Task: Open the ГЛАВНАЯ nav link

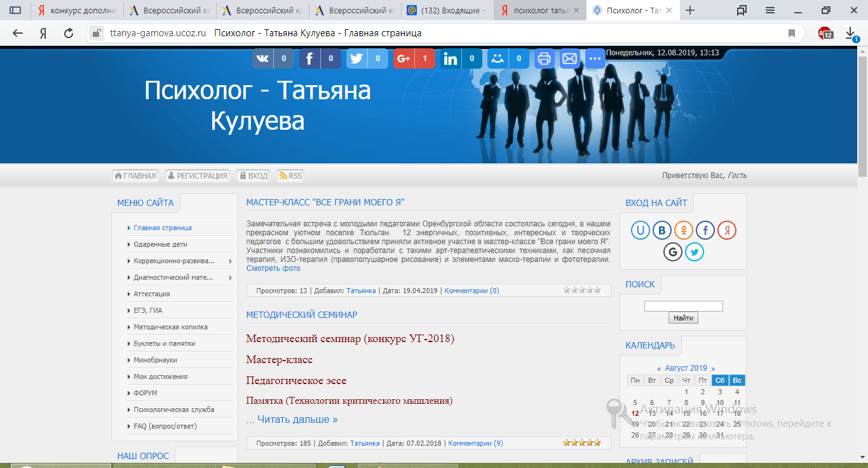Action: coord(135,176)
